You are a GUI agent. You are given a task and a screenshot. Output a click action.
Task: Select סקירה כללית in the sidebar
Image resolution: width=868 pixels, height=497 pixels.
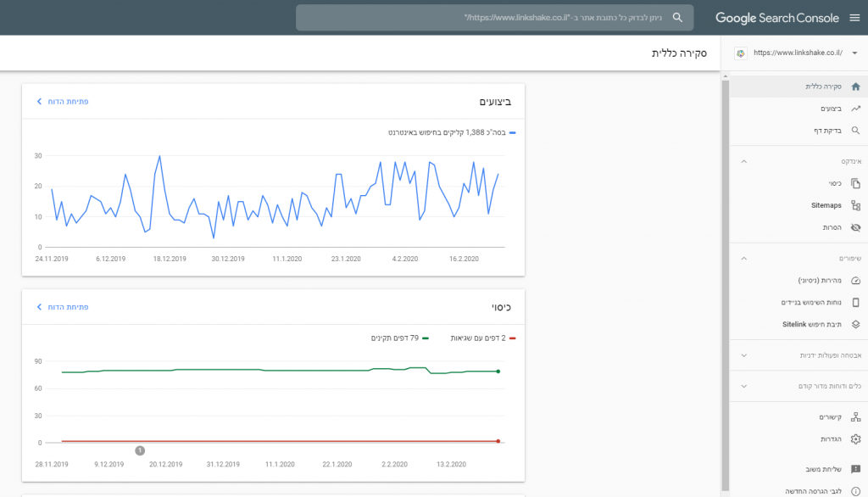click(798, 87)
